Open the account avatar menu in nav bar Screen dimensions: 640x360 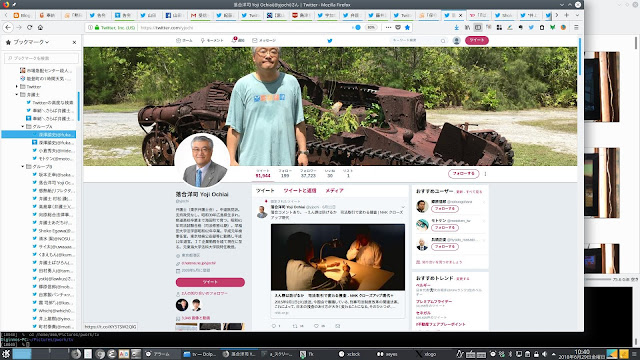pos(456,40)
